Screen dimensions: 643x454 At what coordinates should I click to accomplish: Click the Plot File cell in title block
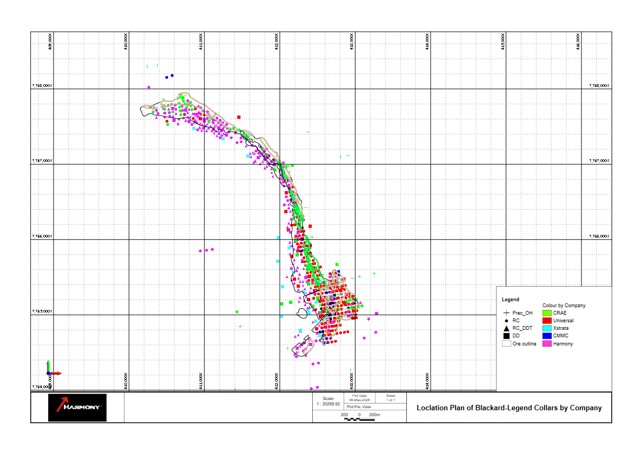click(374, 406)
